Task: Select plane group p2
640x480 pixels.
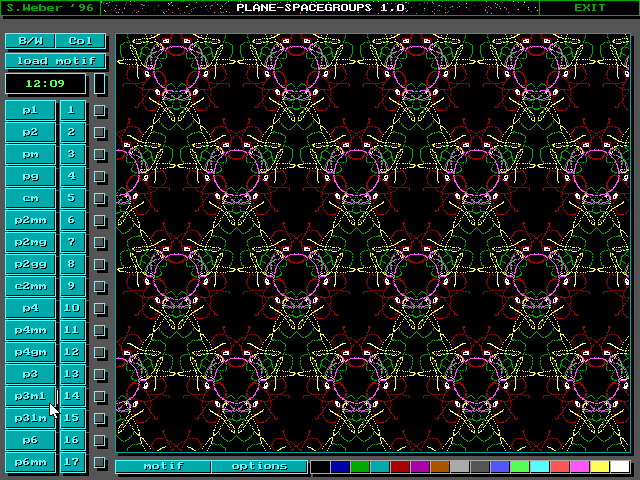Action: 30,132
